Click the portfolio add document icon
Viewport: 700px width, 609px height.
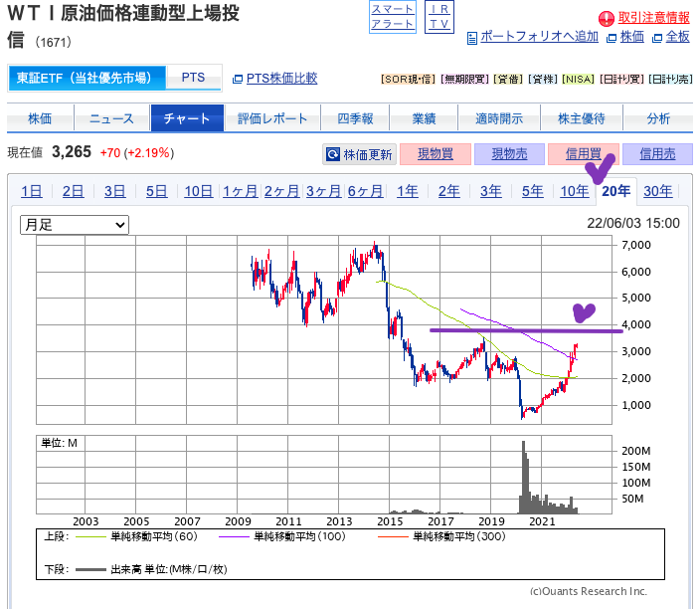(x=472, y=38)
